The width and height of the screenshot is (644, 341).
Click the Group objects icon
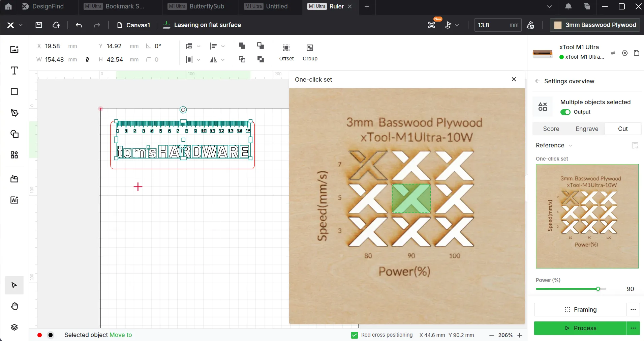310,53
